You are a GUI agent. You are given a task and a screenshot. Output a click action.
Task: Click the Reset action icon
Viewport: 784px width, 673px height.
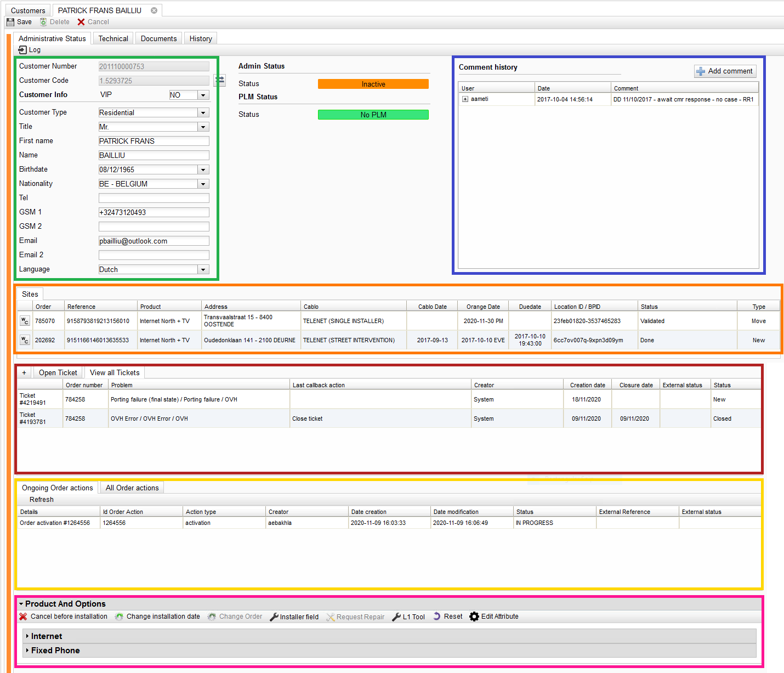point(437,617)
